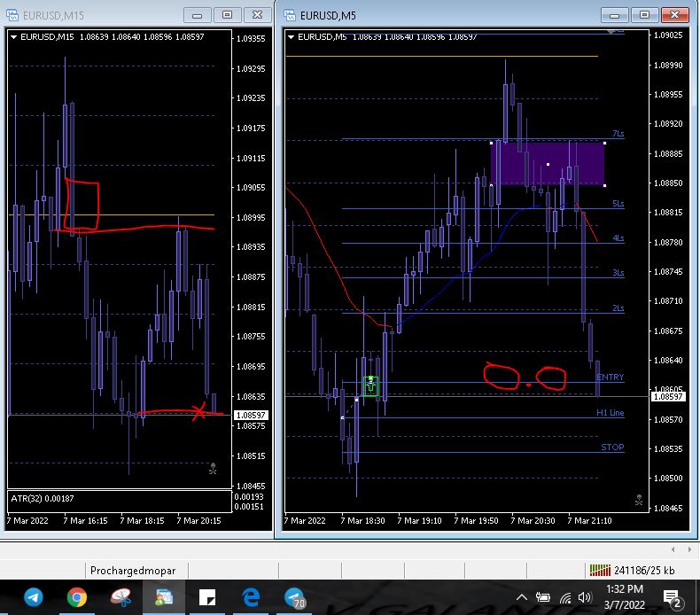Select green trade arrow marker on M5
Viewport: 700px width, 615px height.
point(370,386)
